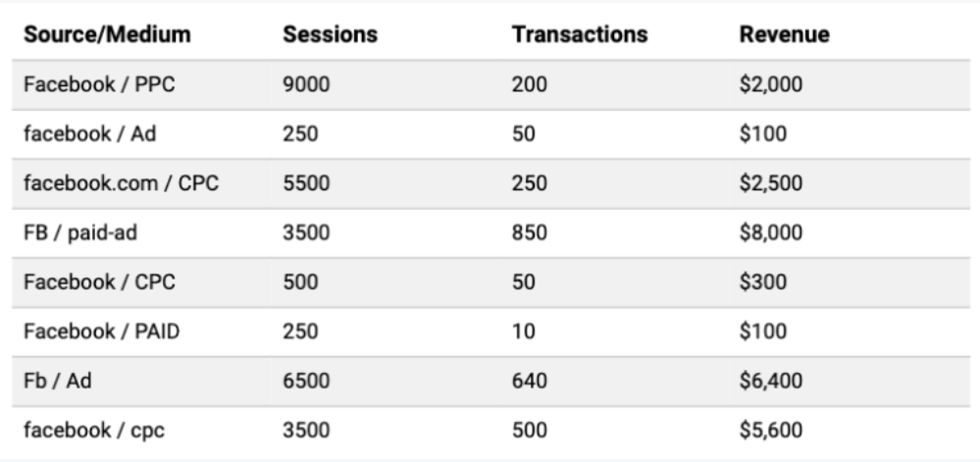The image size is (980, 462).
Task: Click the "facebook / cpc" row label
Action: pyautogui.click(x=85, y=431)
